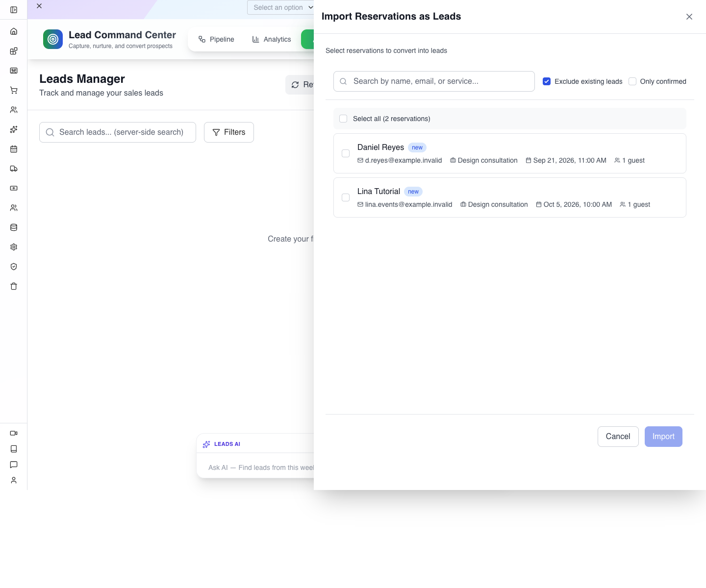Viewport: 706px width, 588px height.
Task: Open the Filters button
Action: [x=229, y=132]
